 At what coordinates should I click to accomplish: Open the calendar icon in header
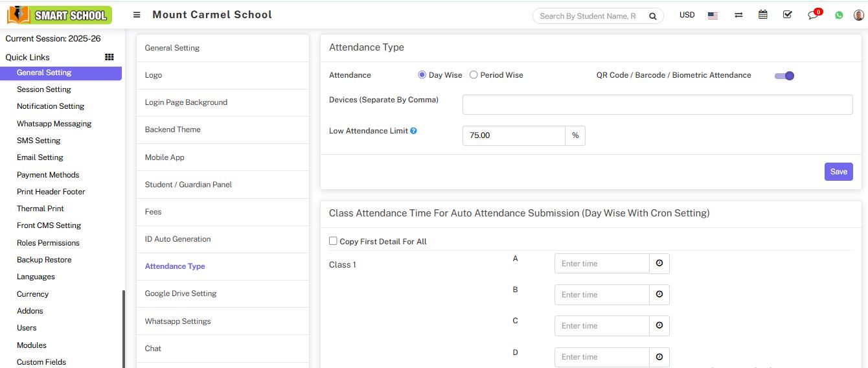click(763, 15)
